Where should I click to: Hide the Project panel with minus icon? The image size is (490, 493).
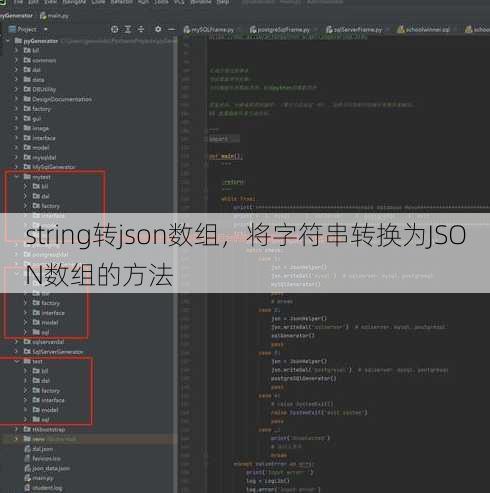point(171,29)
